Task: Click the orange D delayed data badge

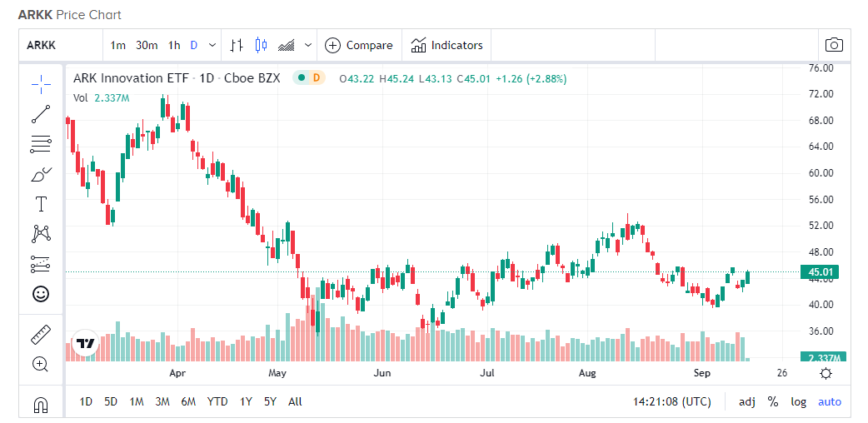Action: 316,78
